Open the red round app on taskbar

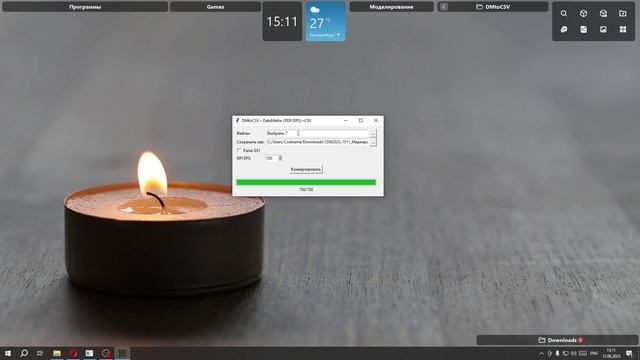click(73, 353)
